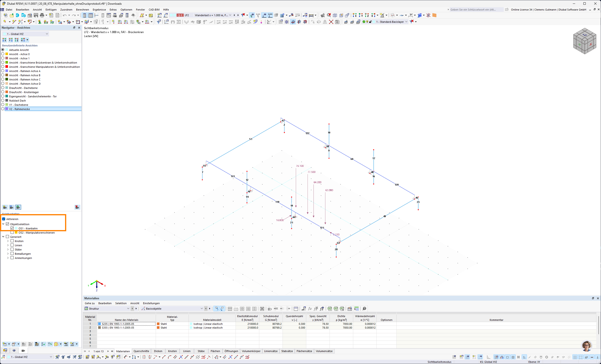Click the camera delete icon in Navigator

pyautogui.click(x=77, y=207)
